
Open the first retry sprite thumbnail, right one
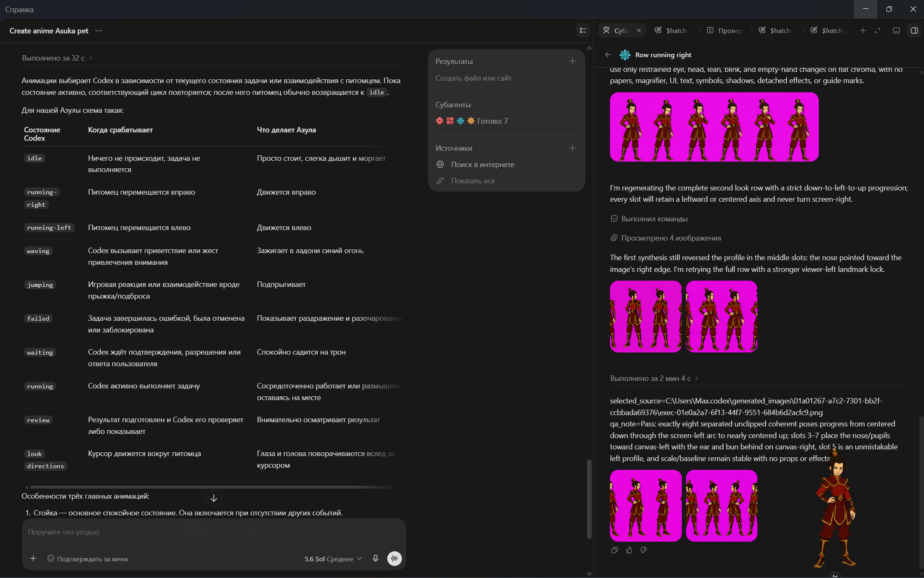721,317
